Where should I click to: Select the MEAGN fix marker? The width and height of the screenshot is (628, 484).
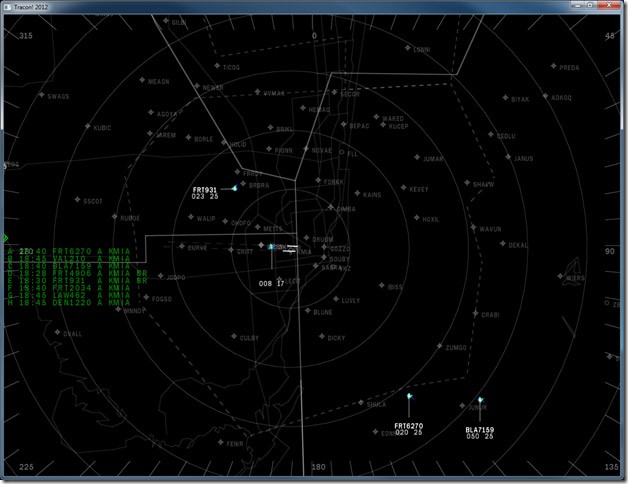pyautogui.click(x=141, y=81)
